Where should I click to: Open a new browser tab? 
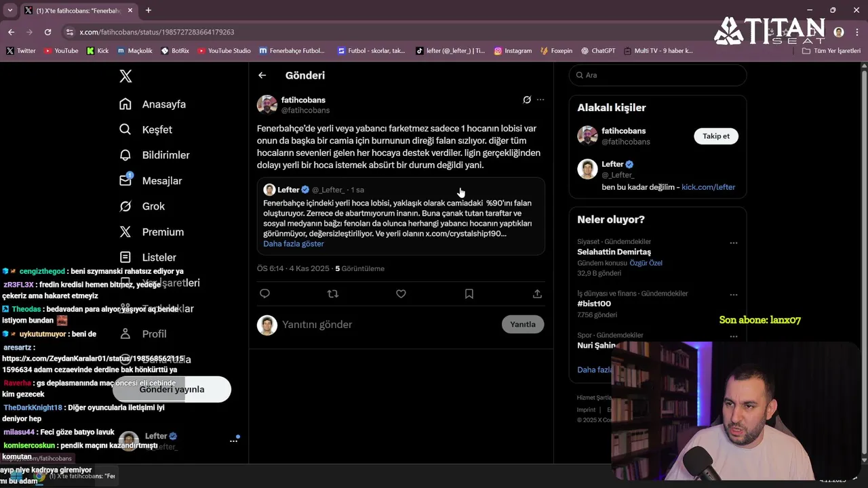pyautogui.click(x=149, y=10)
